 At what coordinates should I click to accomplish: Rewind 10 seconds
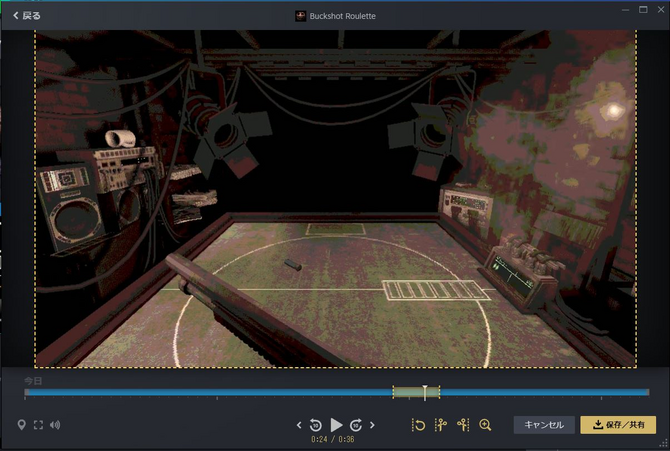[316, 425]
